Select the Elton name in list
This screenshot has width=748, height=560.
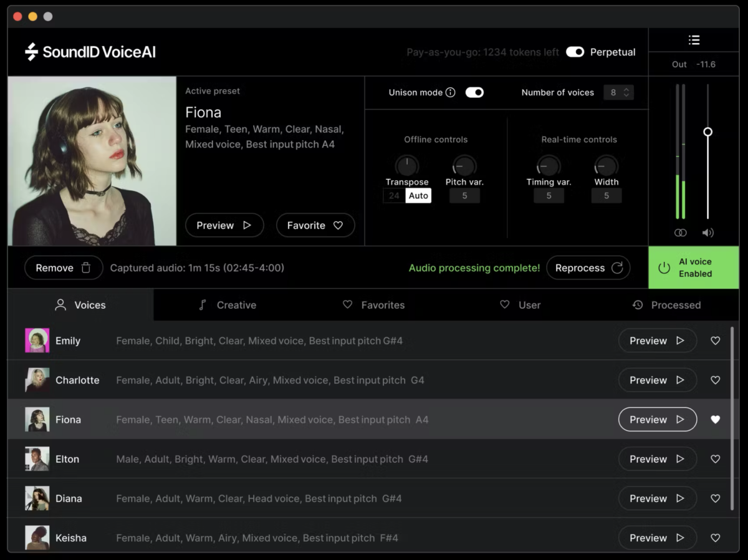(67, 459)
